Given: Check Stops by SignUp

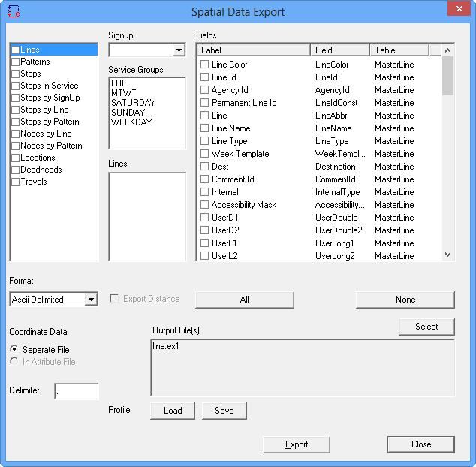Looking at the screenshot, I should 15,98.
